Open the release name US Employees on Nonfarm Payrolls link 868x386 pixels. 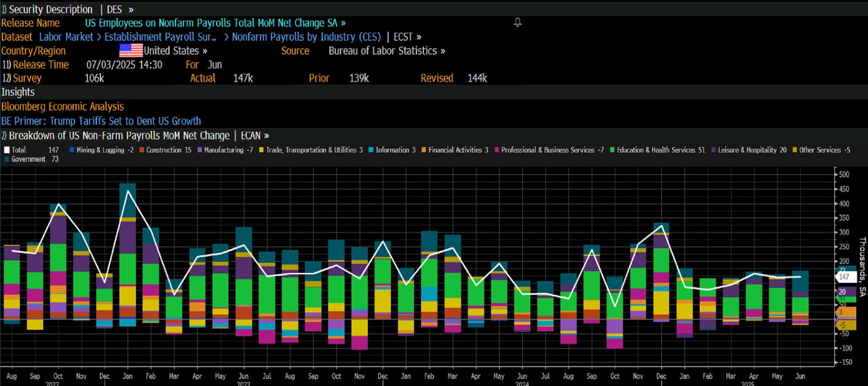[215, 23]
